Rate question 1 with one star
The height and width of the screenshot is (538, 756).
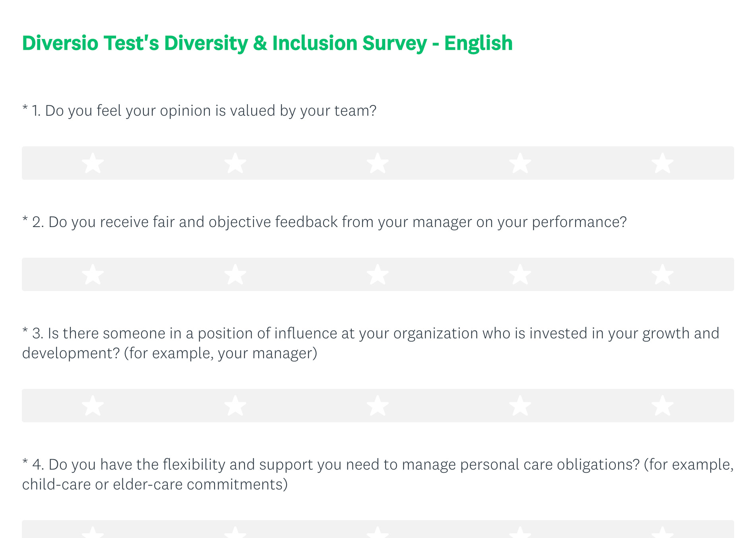93,163
